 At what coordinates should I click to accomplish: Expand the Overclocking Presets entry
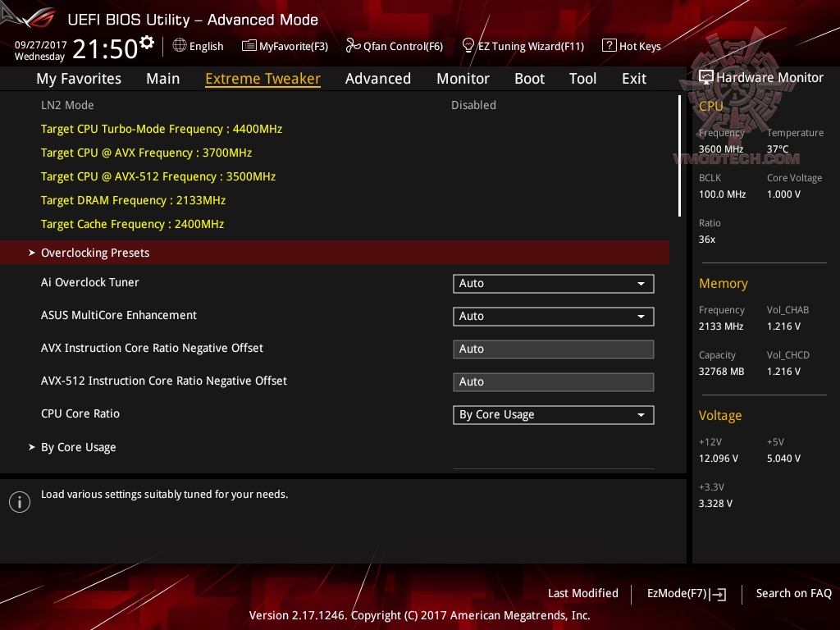coord(94,253)
